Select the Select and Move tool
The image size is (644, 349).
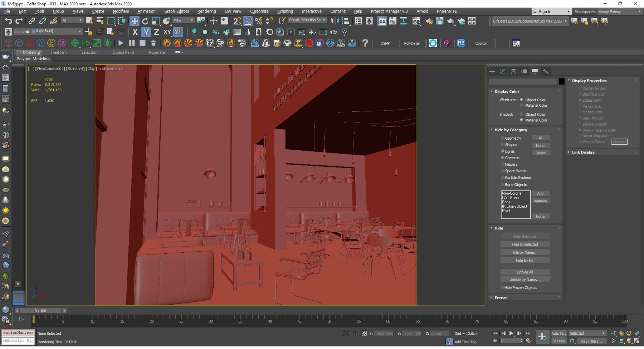135,20
